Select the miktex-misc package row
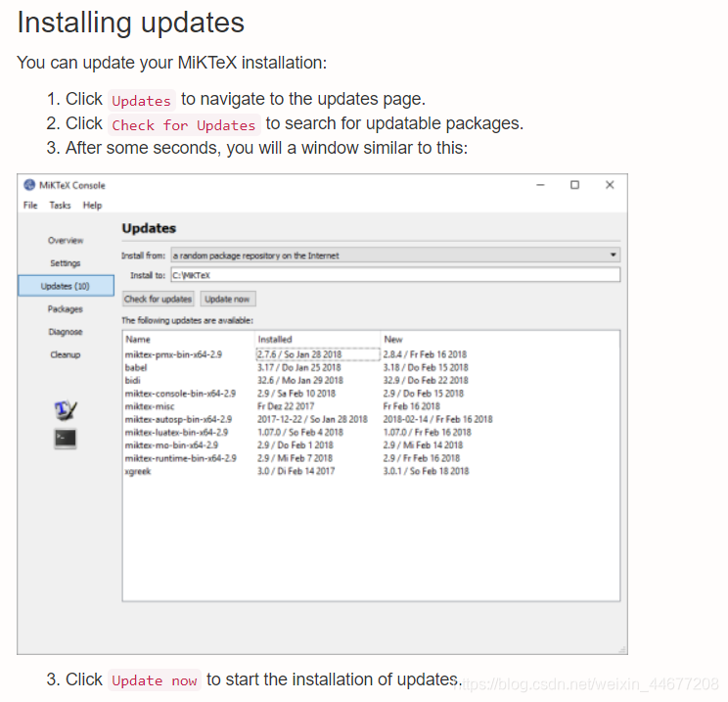The height and width of the screenshot is (702, 728). coord(371,406)
